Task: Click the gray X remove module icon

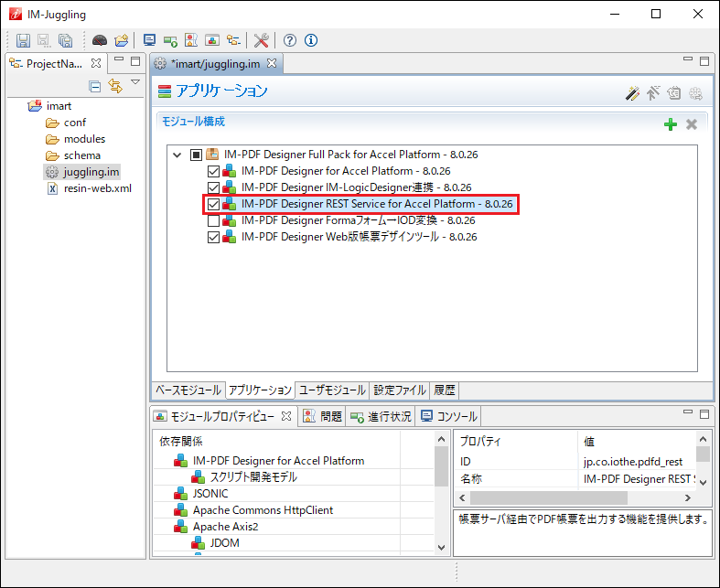Action: click(x=691, y=124)
